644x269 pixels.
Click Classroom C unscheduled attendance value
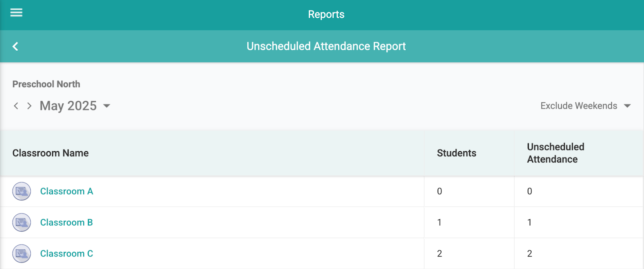coord(530,254)
